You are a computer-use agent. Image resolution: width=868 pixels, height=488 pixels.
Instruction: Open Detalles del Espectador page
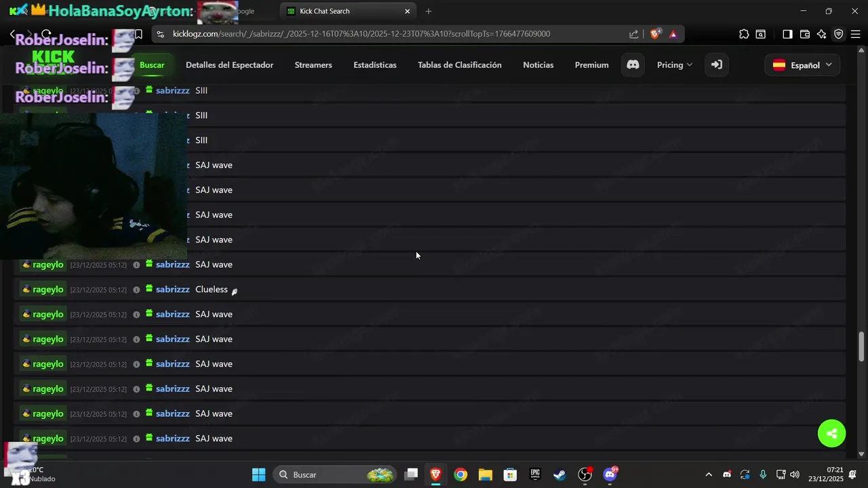point(229,65)
